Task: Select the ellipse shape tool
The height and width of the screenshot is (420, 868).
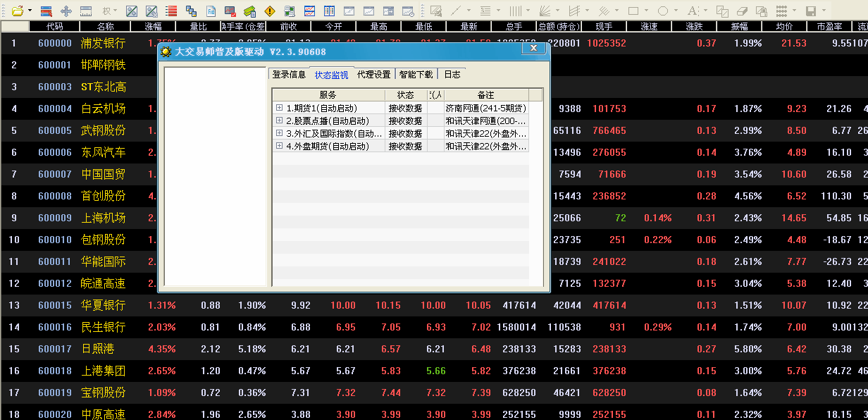Action: (663, 11)
